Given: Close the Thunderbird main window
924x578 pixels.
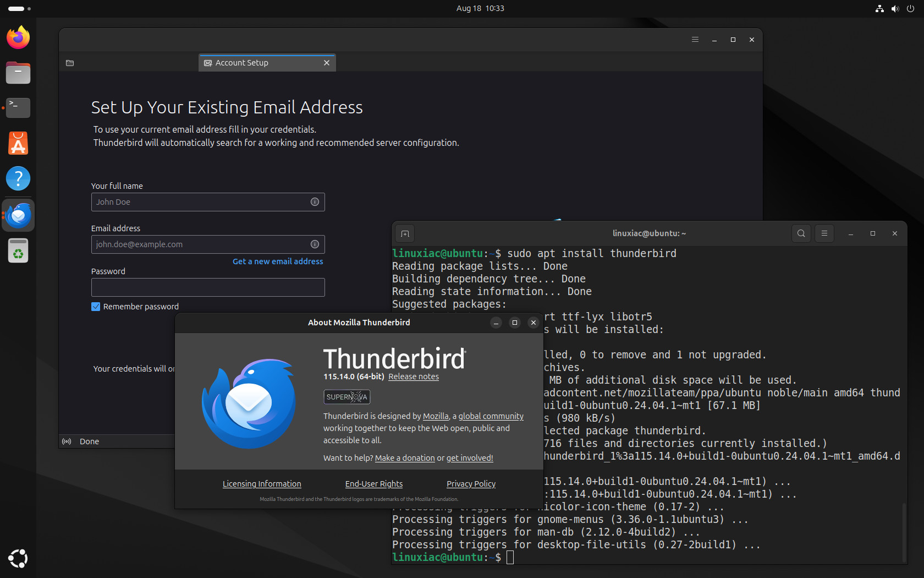Looking at the screenshot, I should (x=752, y=40).
